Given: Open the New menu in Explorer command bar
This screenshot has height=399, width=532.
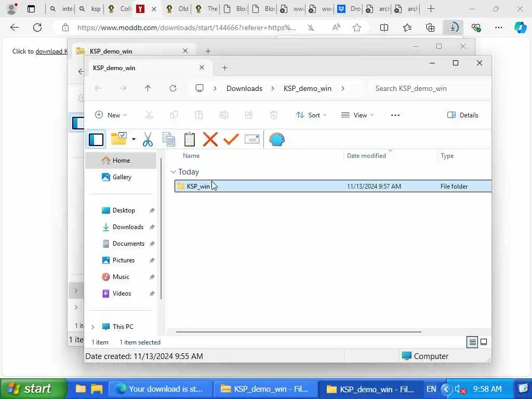Looking at the screenshot, I should 111,115.
